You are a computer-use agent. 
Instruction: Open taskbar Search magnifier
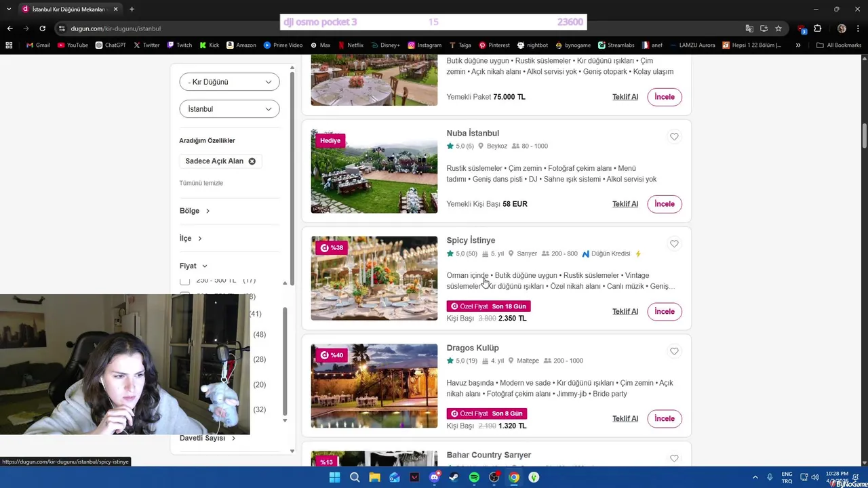(355, 477)
